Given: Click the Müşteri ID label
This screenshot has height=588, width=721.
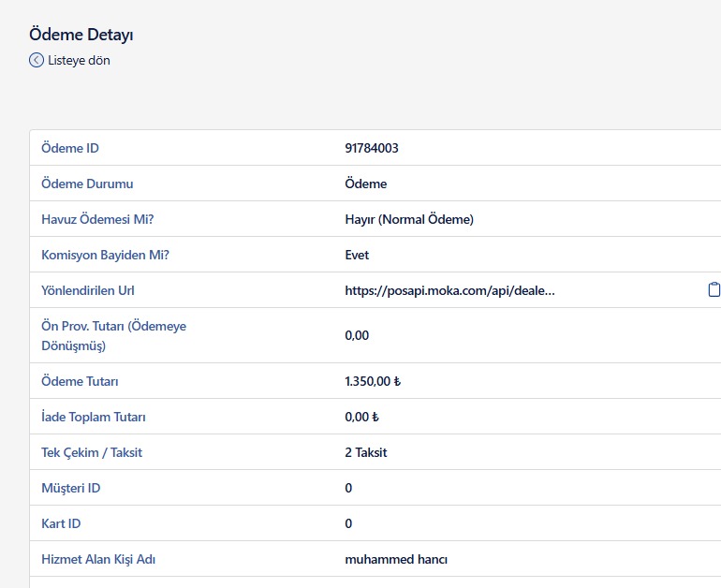Looking at the screenshot, I should click(71, 488).
